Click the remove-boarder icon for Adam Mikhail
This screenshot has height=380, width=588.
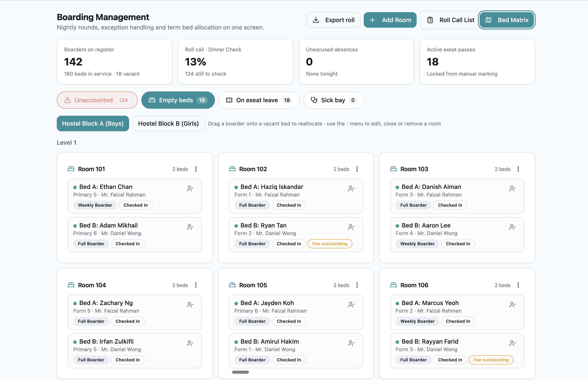(x=190, y=227)
